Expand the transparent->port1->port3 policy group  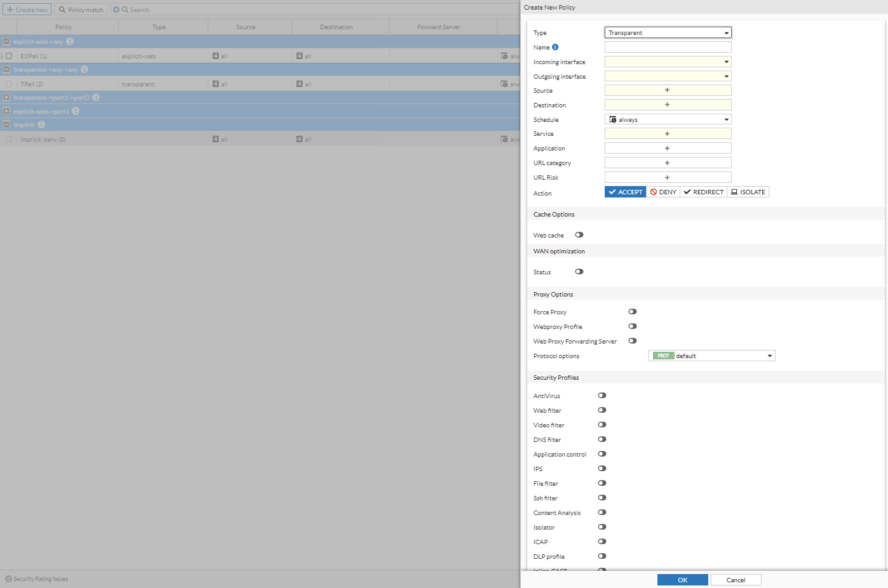pos(6,97)
